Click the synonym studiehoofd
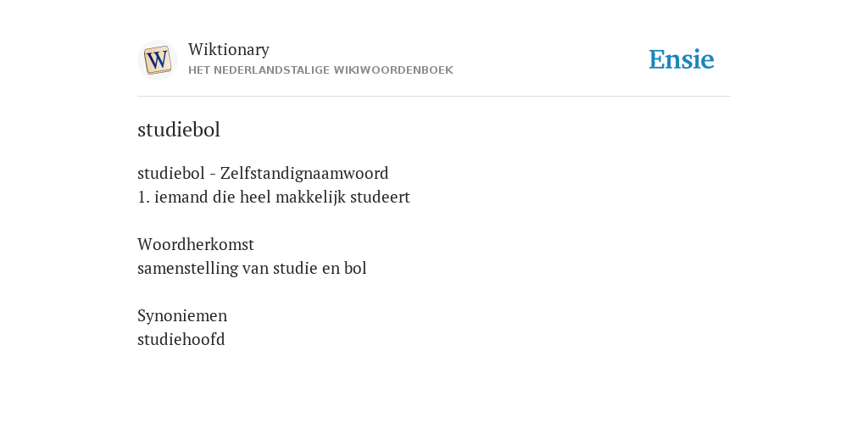This screenshot has width=868, height=434. click(x=181, y=339)
